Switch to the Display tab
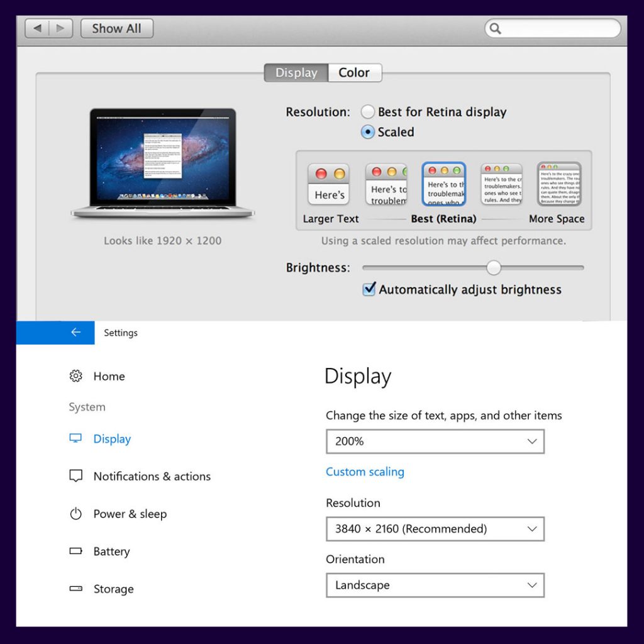Screen dimensions: 644x644 tap(295, 72)
